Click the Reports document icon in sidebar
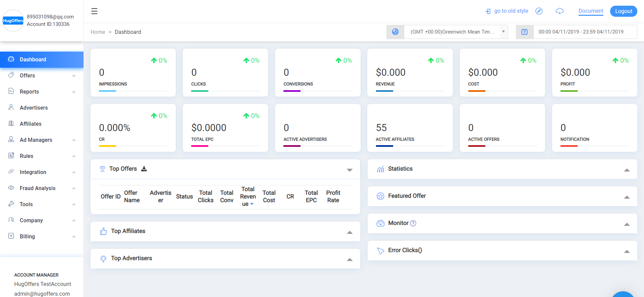Image resolution: width=644 pixels, height=297 pixels. tap(11, 91)
